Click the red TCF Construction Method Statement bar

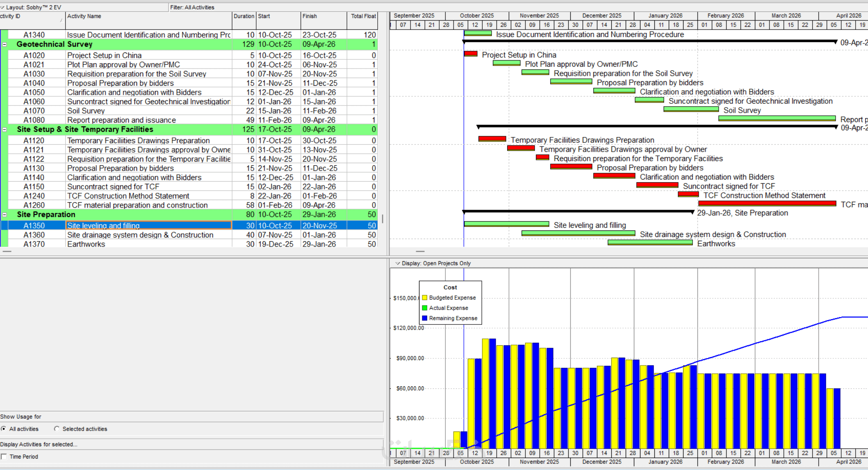(x=688, y=194)
